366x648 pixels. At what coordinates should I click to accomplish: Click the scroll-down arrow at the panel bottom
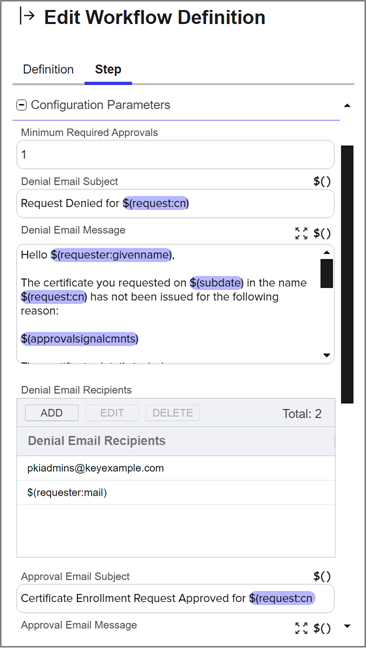pos(347,626)
